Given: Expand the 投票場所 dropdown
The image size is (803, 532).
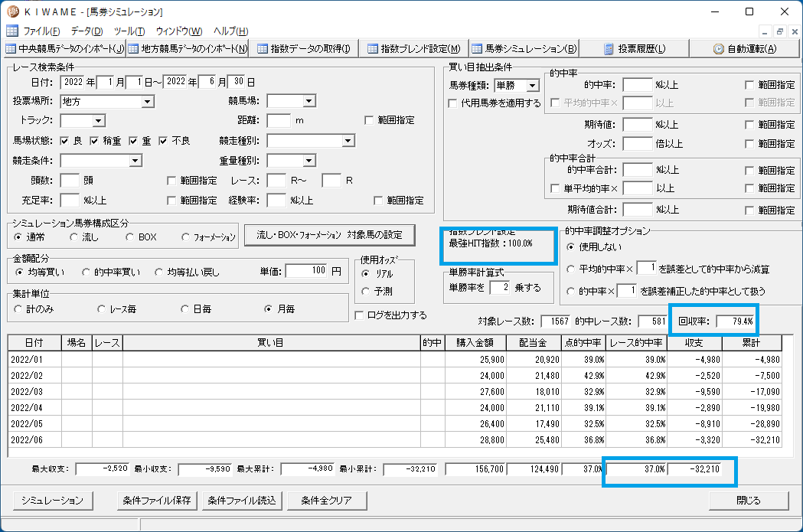Looking at the screenshot, I should [x=148, y=101].
